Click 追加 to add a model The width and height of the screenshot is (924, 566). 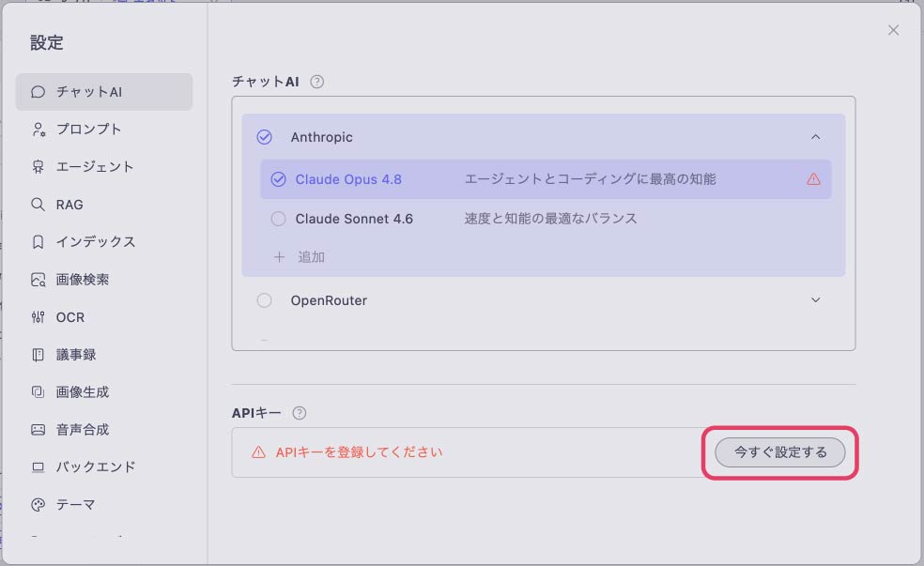click(x=311, y=257)
